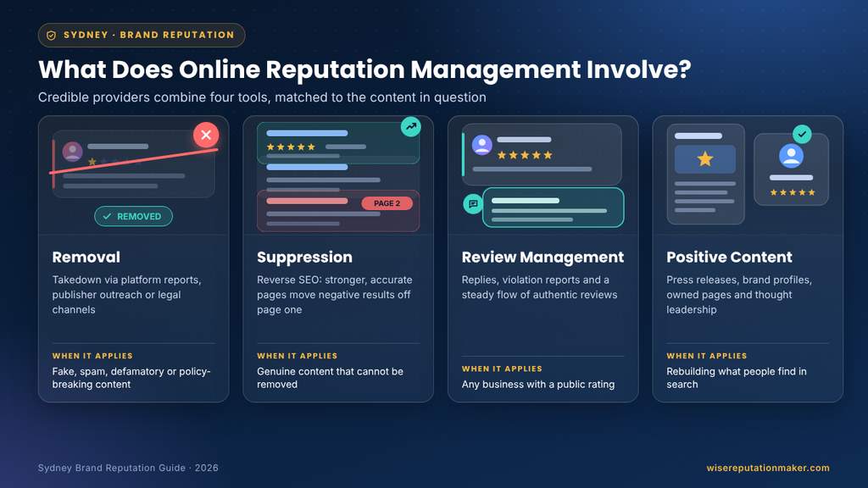Screen dimensions: 868x488
Task: Click 'Takedown via platform reports' description
Action: pyautogui.click(x=127, y=295)
